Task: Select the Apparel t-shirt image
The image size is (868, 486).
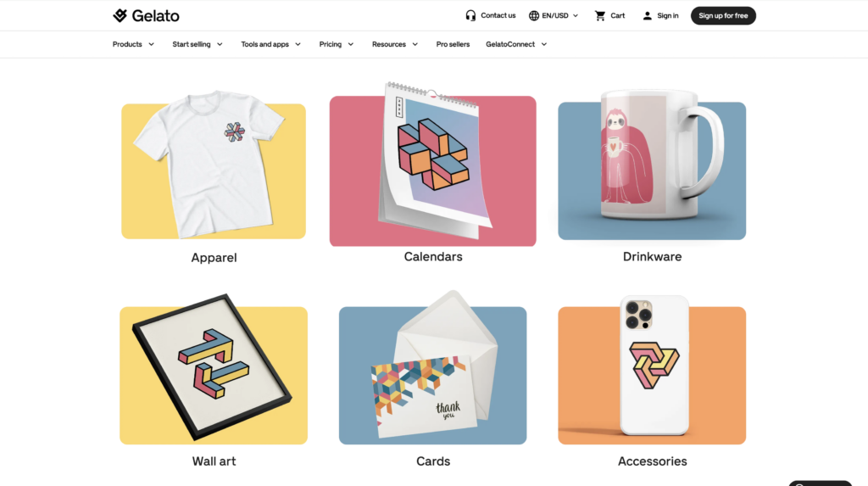Action: click(x=214, y=165)
